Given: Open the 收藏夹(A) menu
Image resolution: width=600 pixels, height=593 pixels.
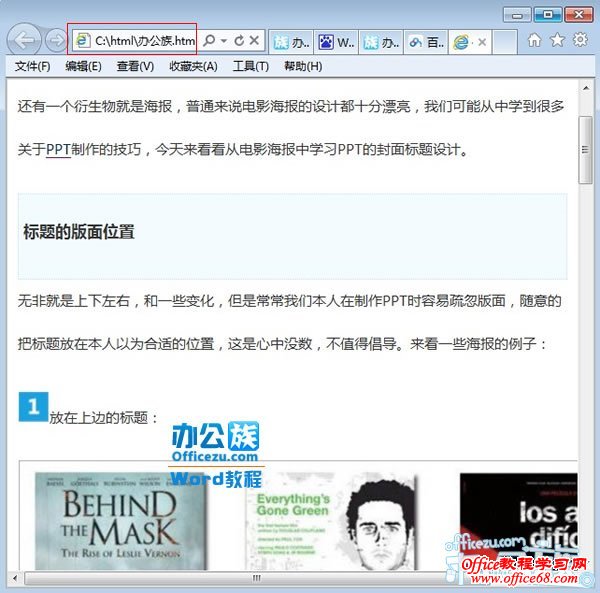Looking at the screenshot, I should click(193, 67).
